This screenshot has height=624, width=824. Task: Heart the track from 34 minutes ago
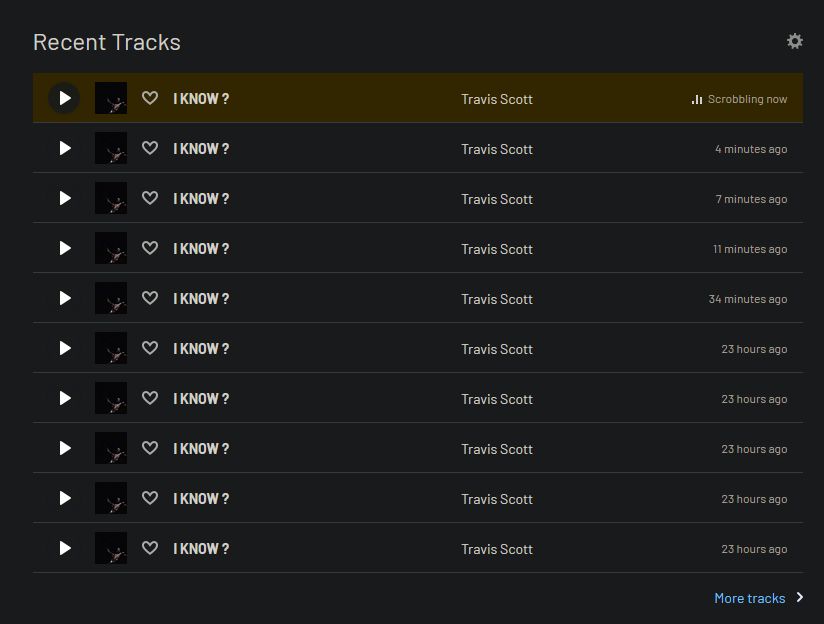coord(150,298)
